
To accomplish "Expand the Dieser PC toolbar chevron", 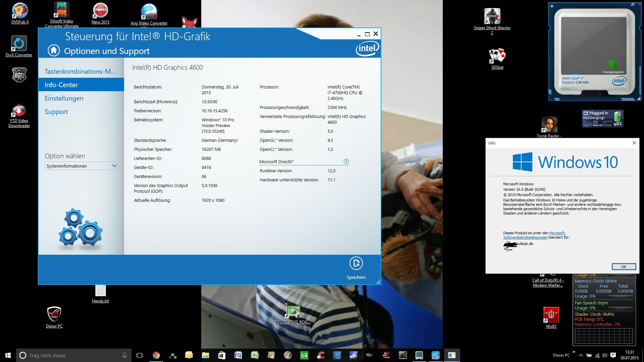I will pyautogui.click(x=574, y=352).
